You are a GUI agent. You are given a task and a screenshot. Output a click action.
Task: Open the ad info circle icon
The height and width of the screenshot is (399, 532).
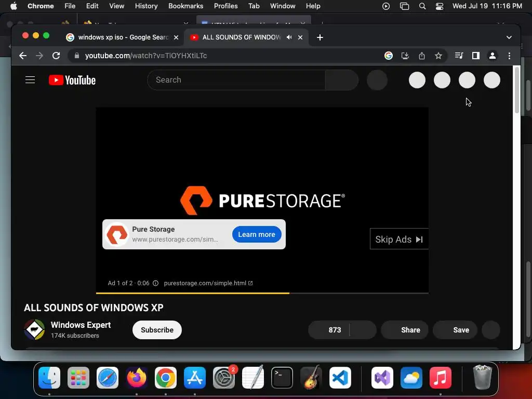(x=155, y=283)
